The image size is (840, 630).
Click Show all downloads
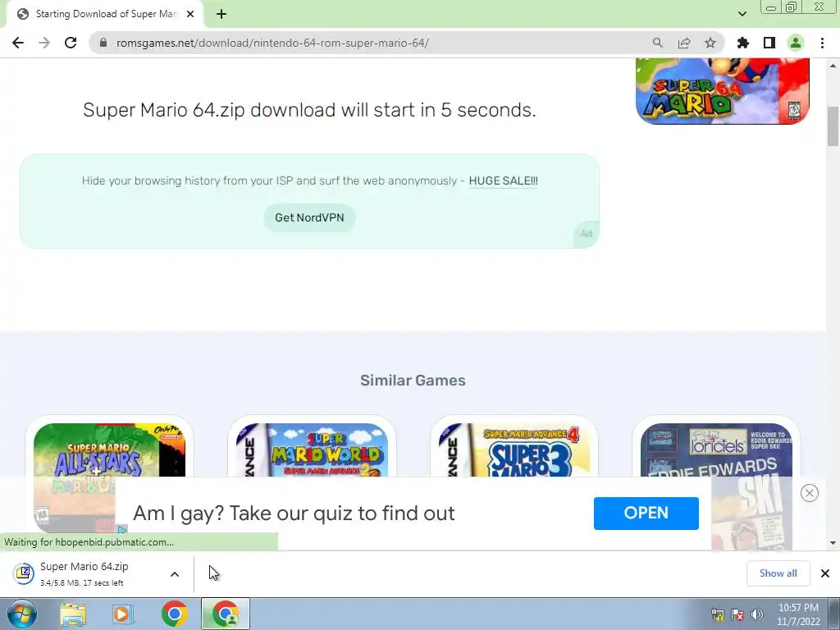coord(778,573)
